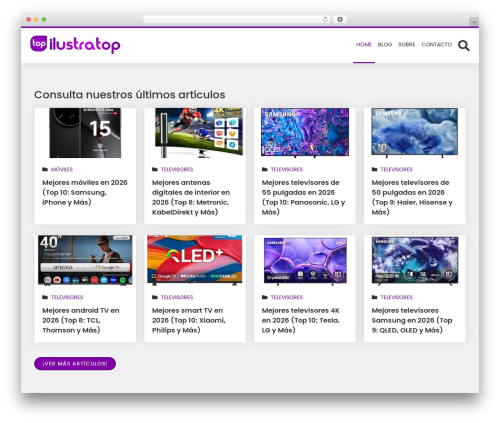Click the icon right of the address bar
Screen dimensions: 500x423
tap(340, 19)
